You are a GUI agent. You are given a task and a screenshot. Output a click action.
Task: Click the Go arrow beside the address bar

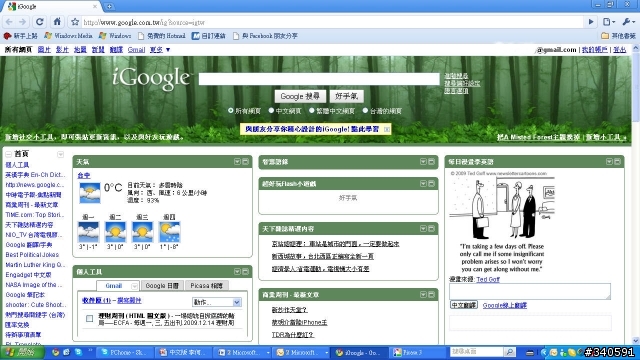pyautogui.click(x=591, y=22)
